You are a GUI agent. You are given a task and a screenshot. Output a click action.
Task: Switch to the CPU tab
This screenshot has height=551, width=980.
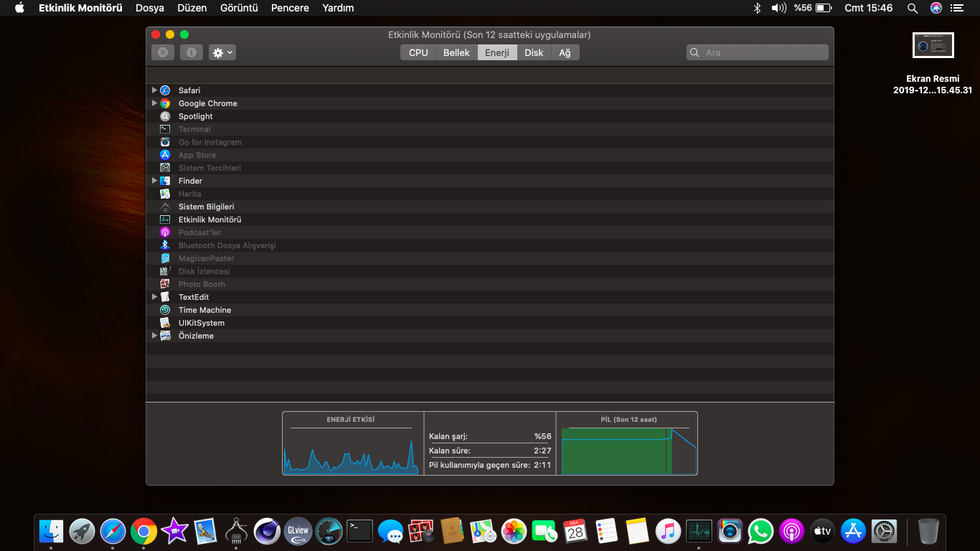point(418,52)
